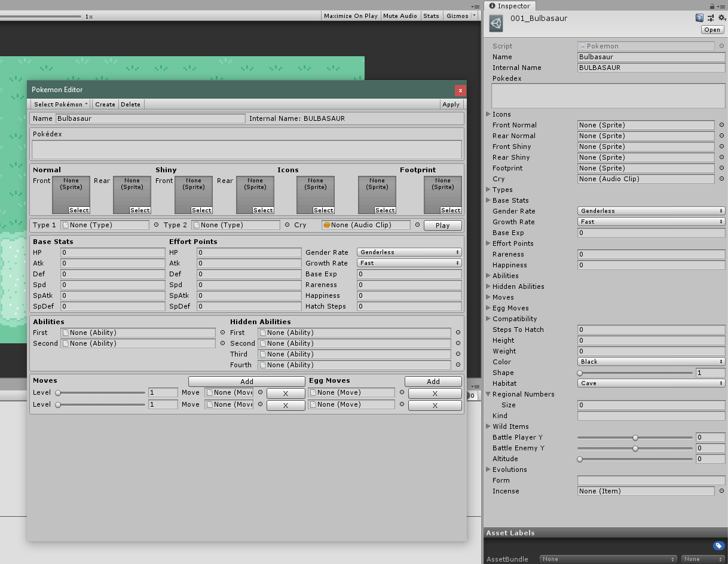Remove the first move with its X button
Viewport: 728px width, 564px height.
click(x=286, y=394)
